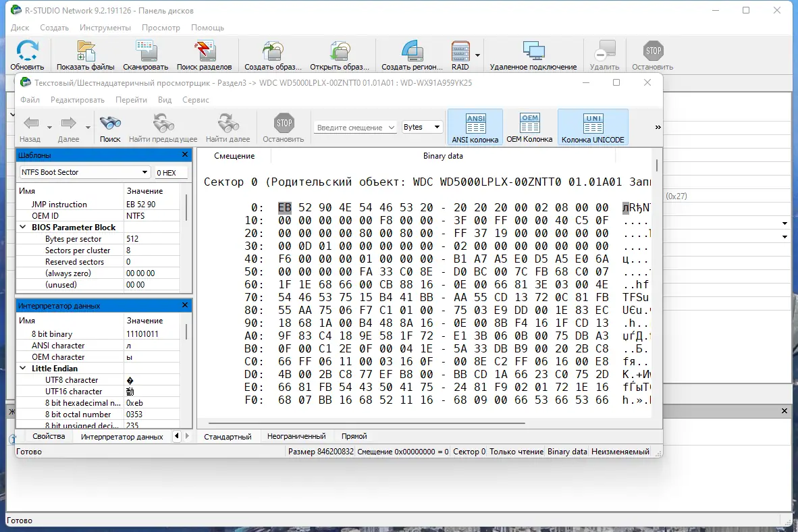Open Назад history dropdown arrow
The width and height of the screenshot is (798, 532).
pyautogui.click(x=49, y=127)
